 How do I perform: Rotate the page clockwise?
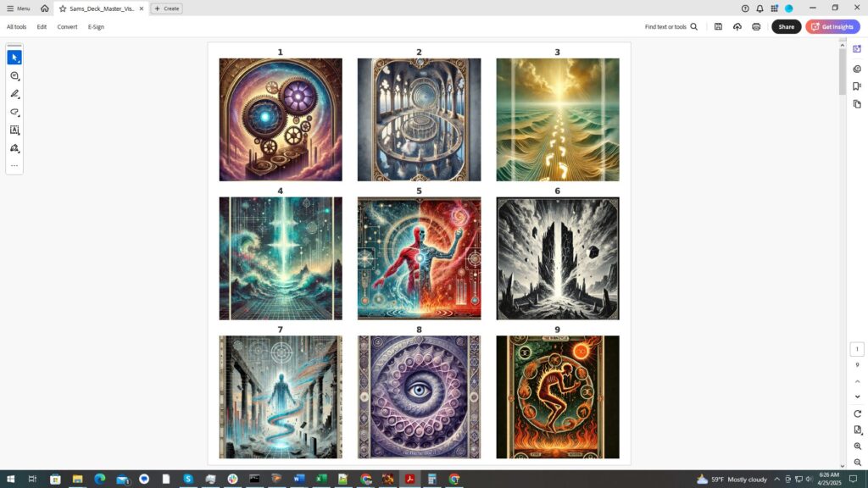click(x=857, y=413)
